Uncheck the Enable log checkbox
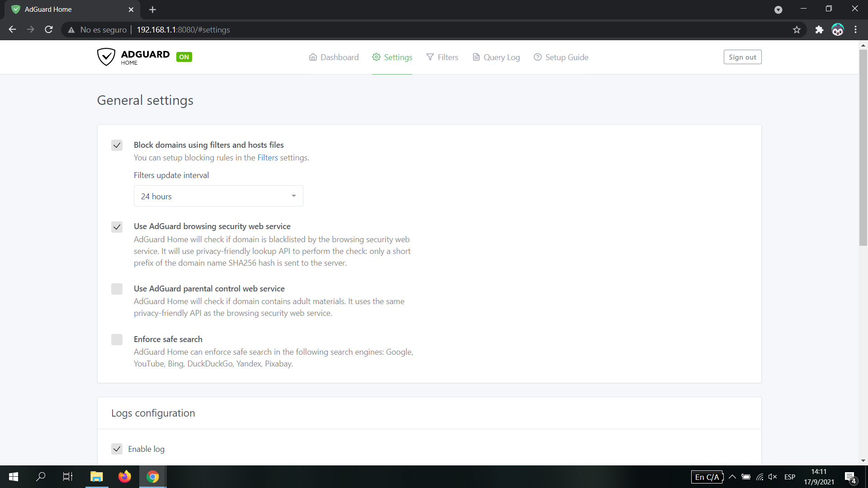This screenshot has width=868, height=488. pyautogui.click(x=117, y=449)
